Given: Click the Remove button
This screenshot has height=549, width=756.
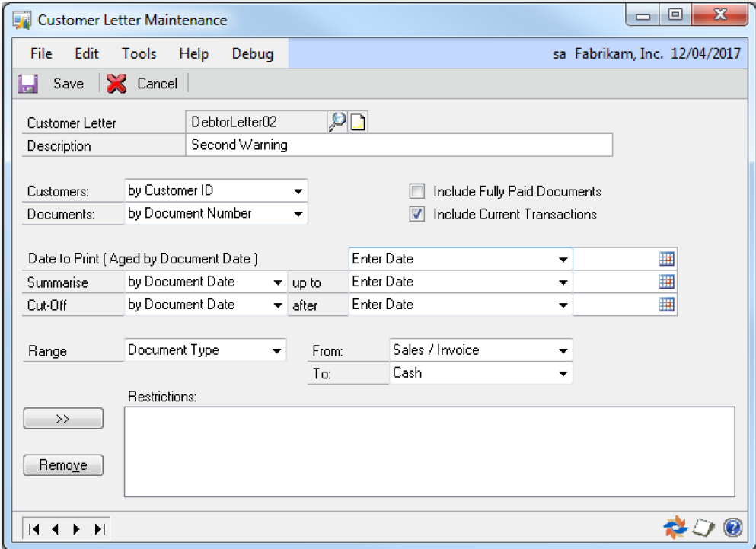Looking at the screenshot, I should click(63, 465).
